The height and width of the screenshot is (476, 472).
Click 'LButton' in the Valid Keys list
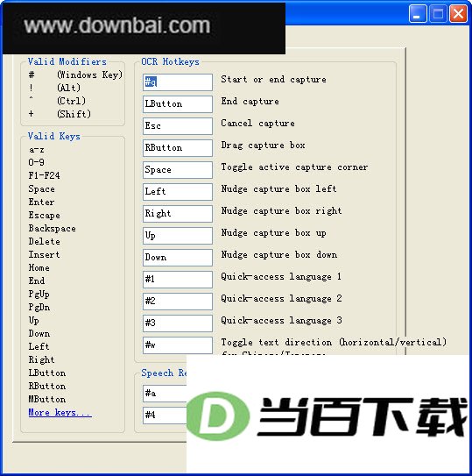pyautogui.click(x=47, y=373)
